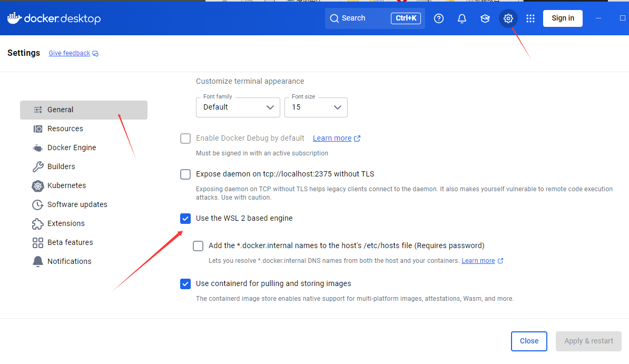Click the Settings gear icon
This screenshot has width=629, height=364.
[508, 18]
